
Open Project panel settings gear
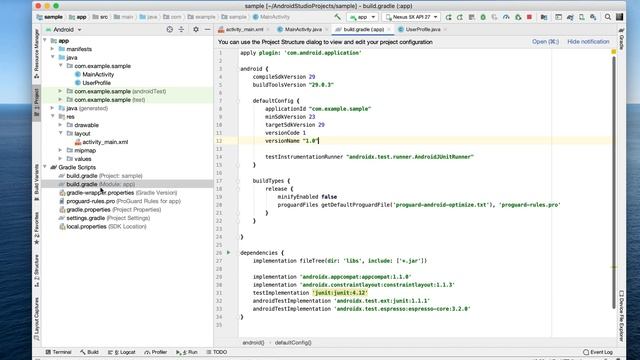click(x=196, y=29)
